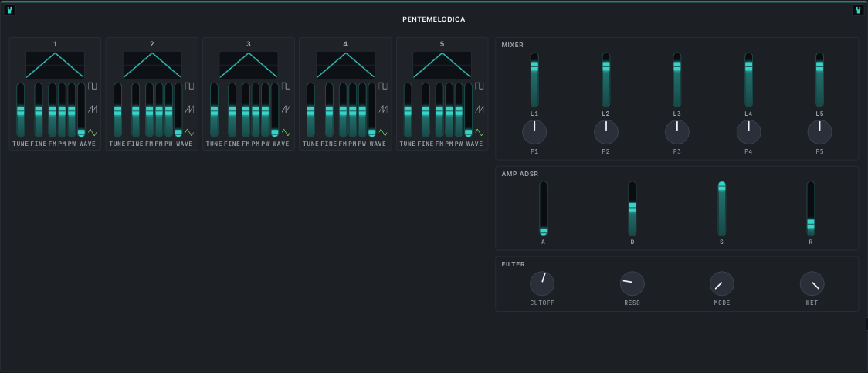Select square wave icon for oscillator 1
This screenshot has width=868, height=373.
tap(93, 86)
